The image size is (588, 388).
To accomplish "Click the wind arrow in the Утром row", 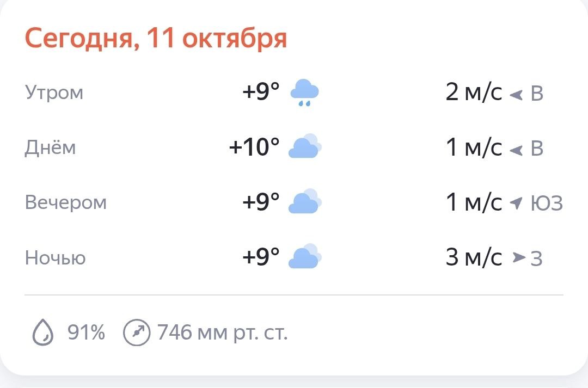I will [x=516, y=95].
